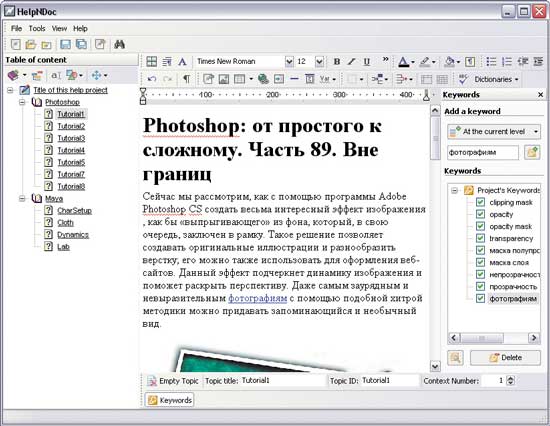Click the Delete keyword button
The width and height of the screenshot is (550, 426).
505,358
